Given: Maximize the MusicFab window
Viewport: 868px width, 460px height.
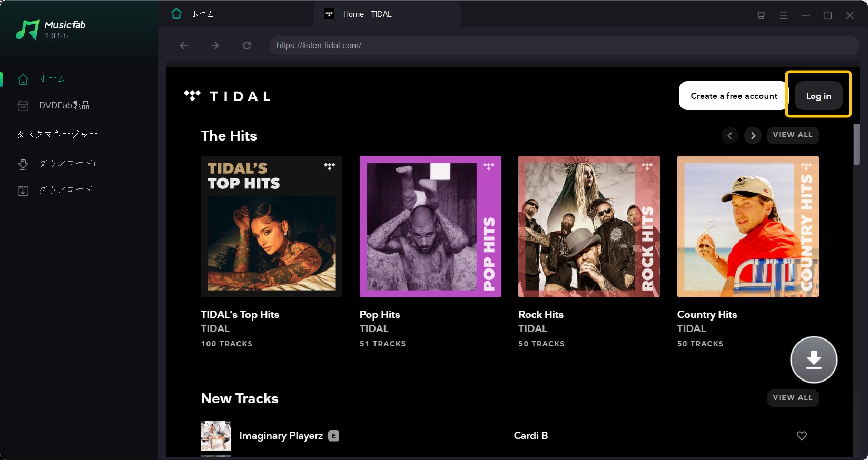Looking at the screenshot, I should [x=827, y=15].
